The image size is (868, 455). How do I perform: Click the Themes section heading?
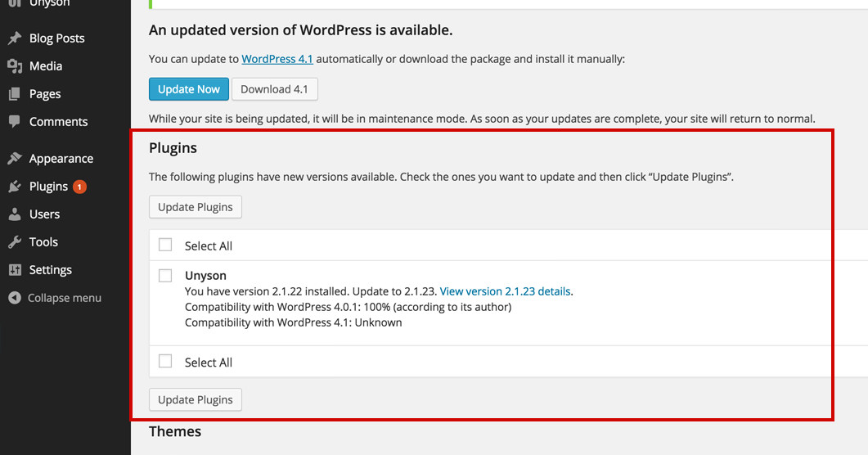coord(175,432)
